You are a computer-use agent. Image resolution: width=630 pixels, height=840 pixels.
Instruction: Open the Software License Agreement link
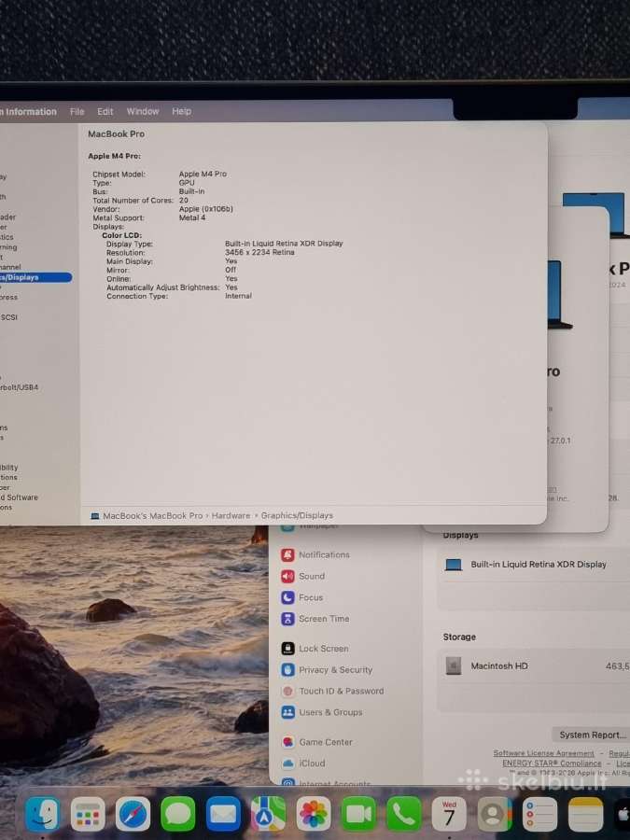pos(543,753)
